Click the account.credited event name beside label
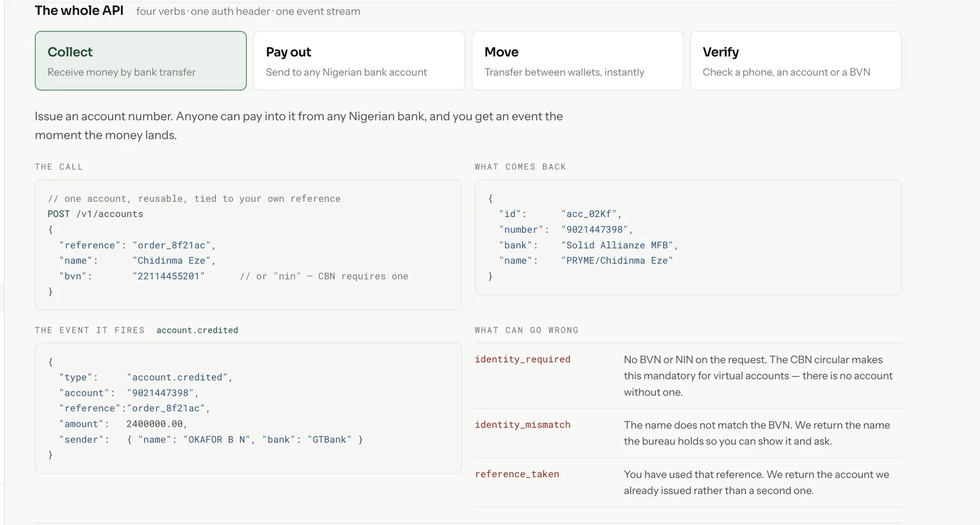980x525 pixels. (197, 330)
